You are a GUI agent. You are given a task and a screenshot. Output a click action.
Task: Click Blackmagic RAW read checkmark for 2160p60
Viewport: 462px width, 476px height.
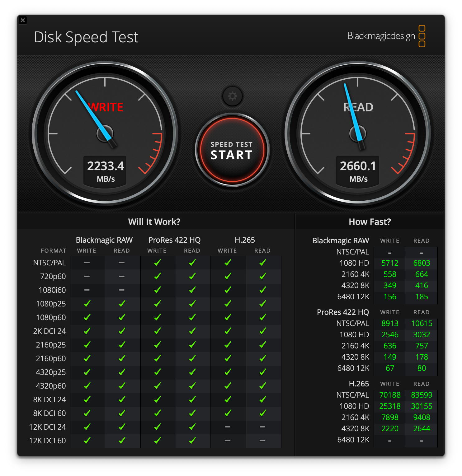pos(122,358)
